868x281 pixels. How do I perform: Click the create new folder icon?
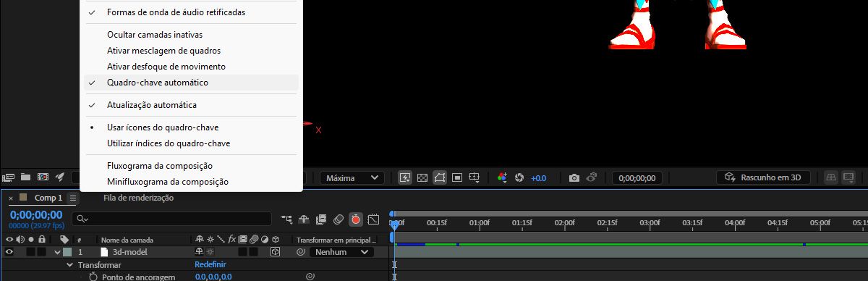(x=25, y=177)
